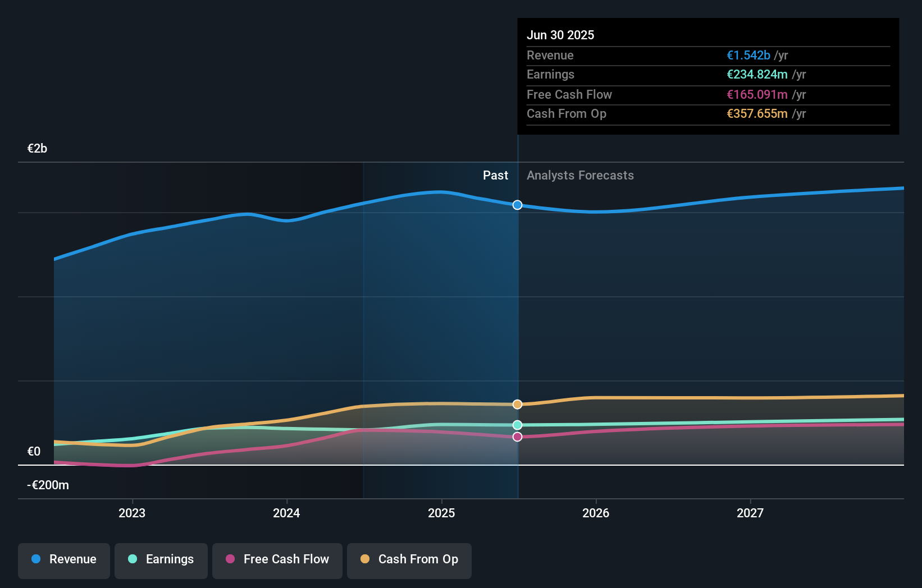Click the Free Cash Flow legend button

277,559
